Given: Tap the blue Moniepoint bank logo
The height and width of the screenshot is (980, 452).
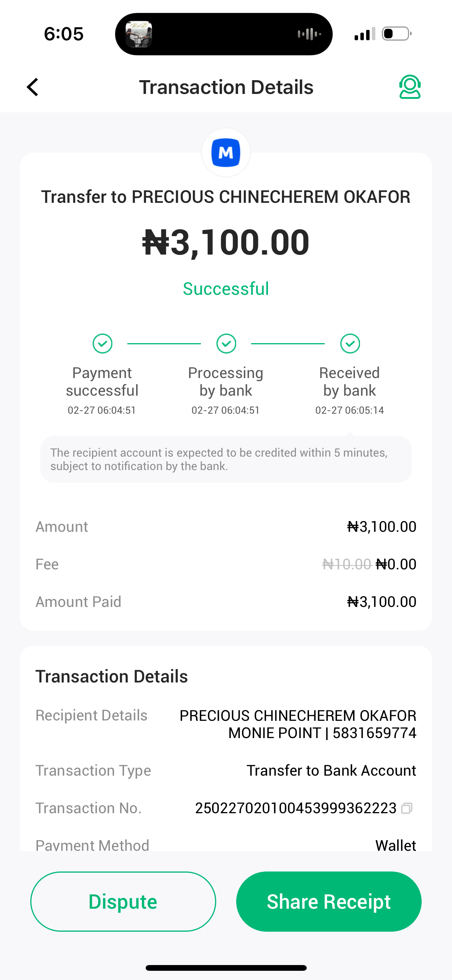Looking at the screenshot, I should [226, 153].
